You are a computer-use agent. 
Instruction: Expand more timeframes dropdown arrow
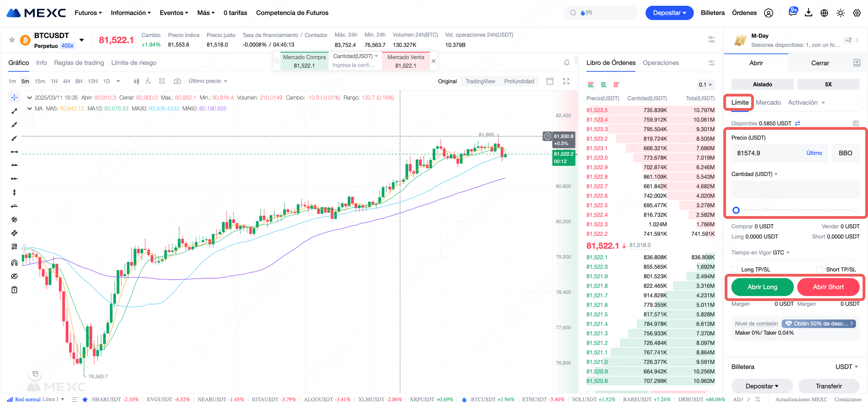click(118, 81)
